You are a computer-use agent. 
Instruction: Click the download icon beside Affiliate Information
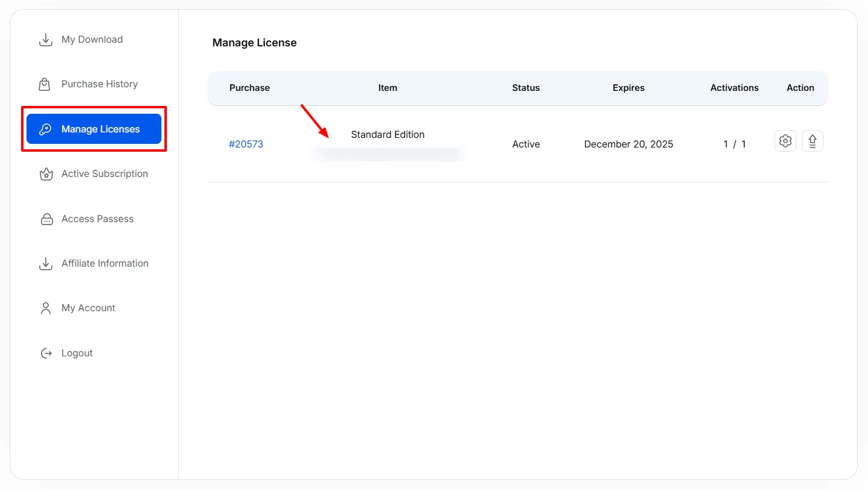tap(46, 263)
